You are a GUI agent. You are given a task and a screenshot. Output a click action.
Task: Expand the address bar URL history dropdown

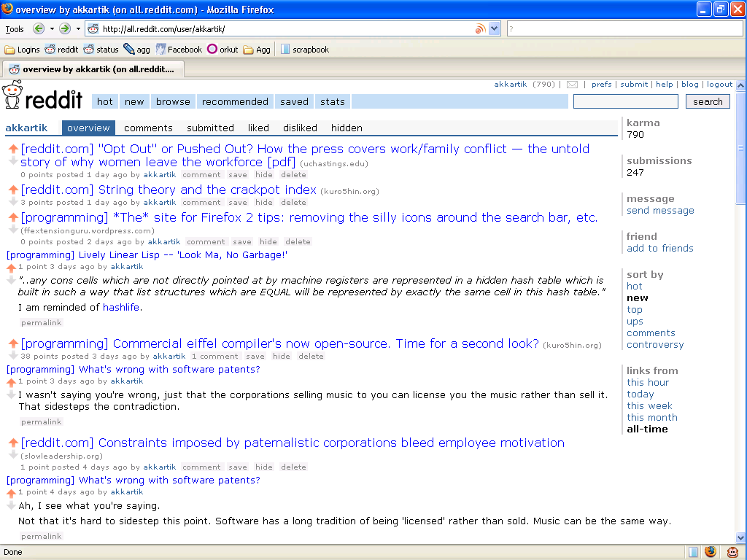click(494, 29)
